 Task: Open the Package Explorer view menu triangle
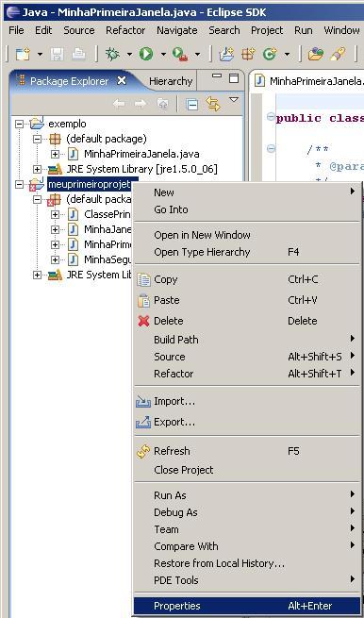(234, 100)
